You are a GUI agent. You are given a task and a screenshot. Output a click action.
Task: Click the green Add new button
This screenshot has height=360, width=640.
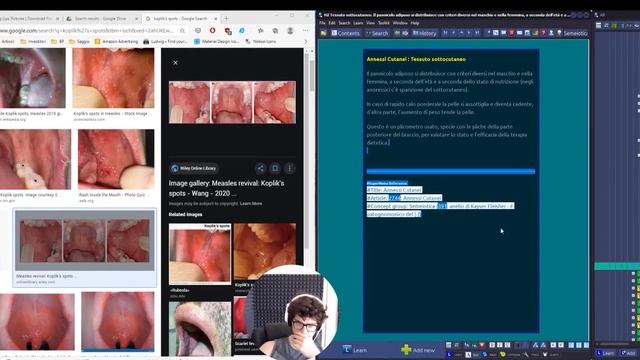[418, 350]
